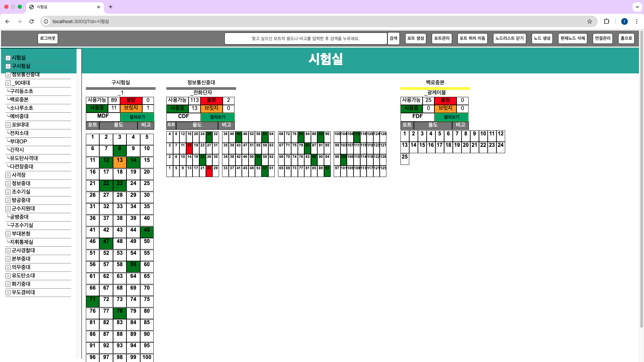Screen dimensions: 644x362
Task: Click the 비고 column header under FDF
Action: (x=460, y=125)
